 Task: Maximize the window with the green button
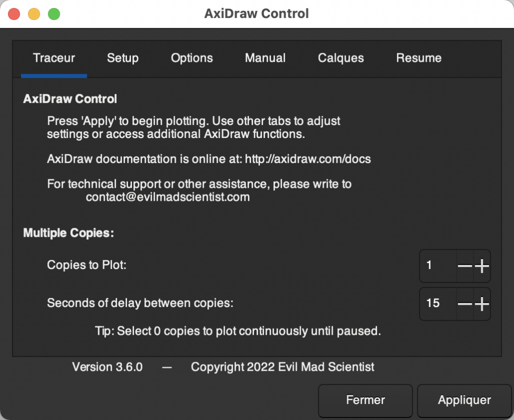54,14
